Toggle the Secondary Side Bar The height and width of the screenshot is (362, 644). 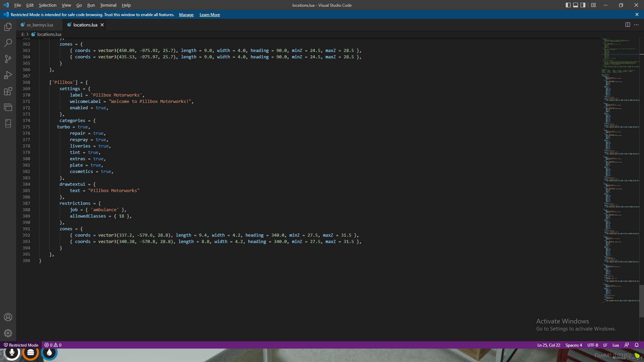583,5
